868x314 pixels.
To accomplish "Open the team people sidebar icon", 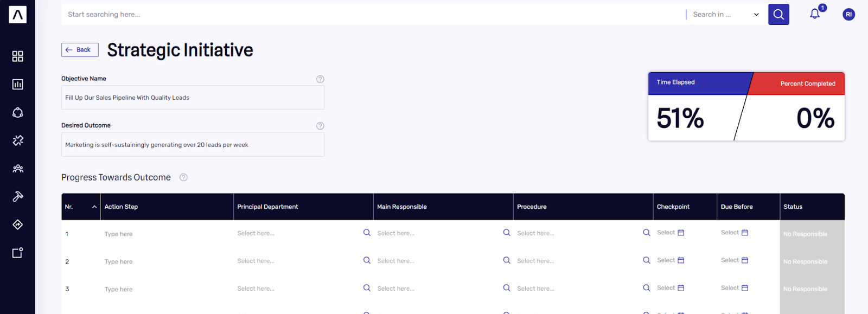I will 17,169.
